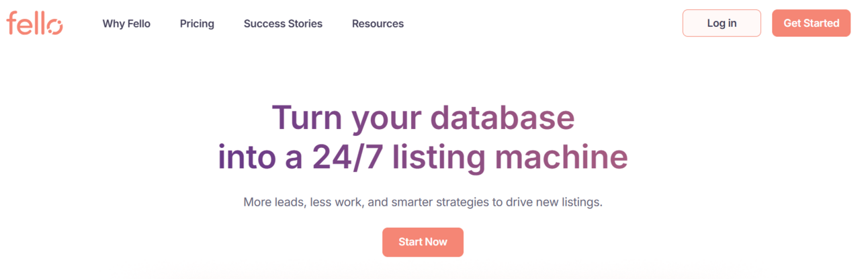The height and width of the screenshot is (279, 868).
Task: Select the word 'database' in the headline
Action: click(502, 117)
